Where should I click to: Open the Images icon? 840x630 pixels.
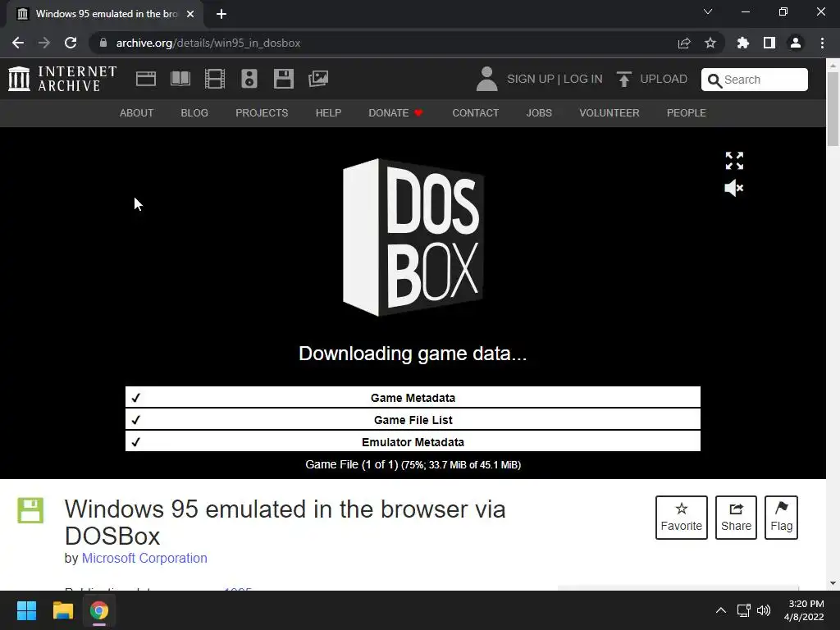(x=318, y=79)
